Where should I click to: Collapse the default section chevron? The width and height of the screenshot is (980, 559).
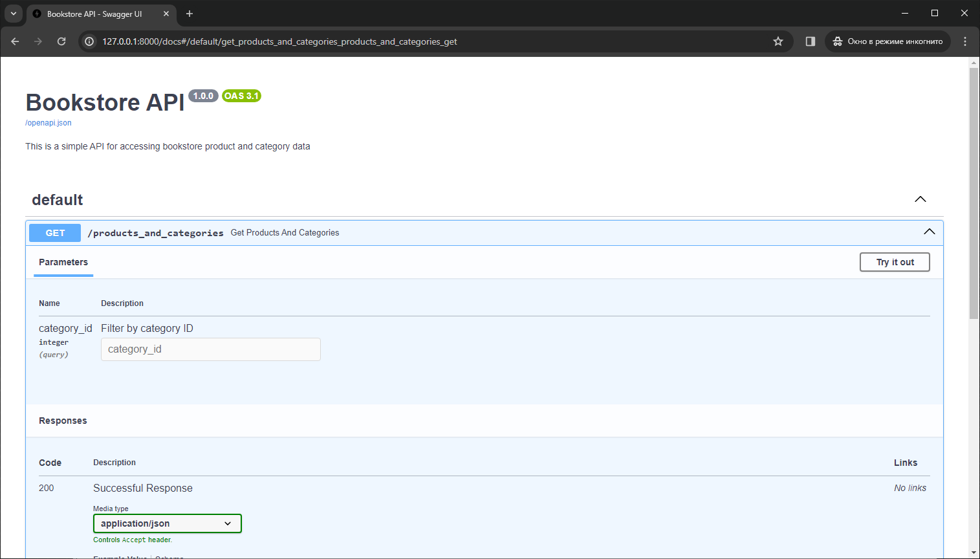[x=920, y=199]
